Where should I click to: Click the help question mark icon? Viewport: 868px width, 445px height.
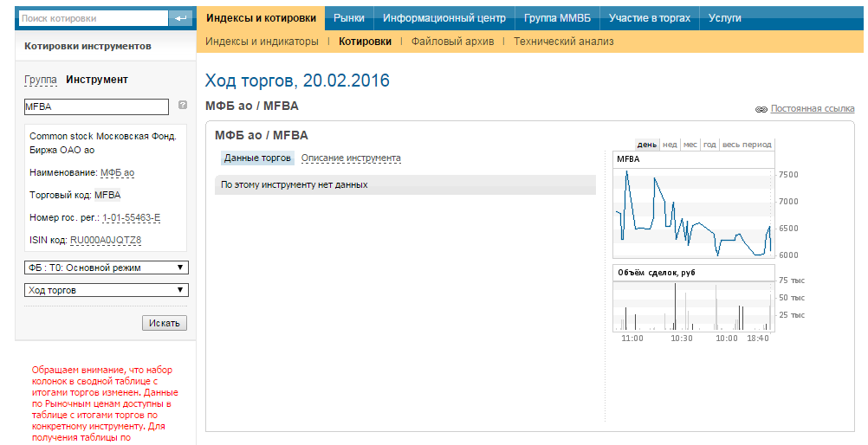183,105
